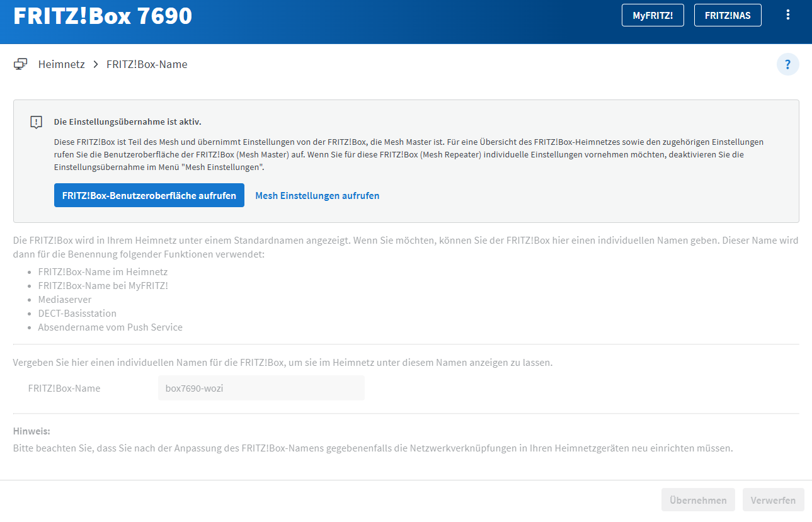This screenshot has width=812, height=522.
Task: Go to Heimnetz breadcrumb
Action: 62,64
